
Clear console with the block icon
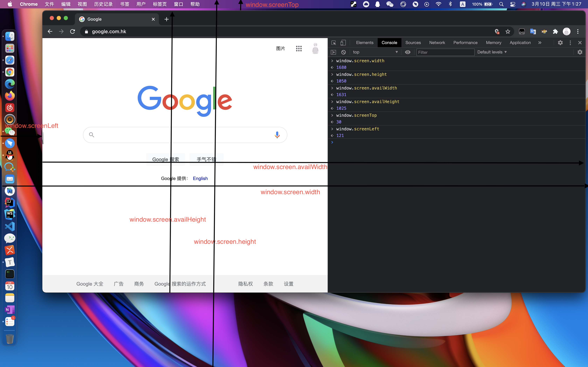tap(343, 52)
